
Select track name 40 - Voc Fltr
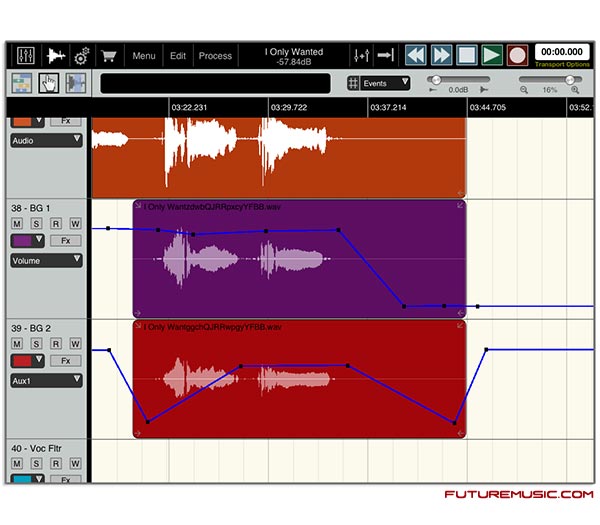36,448
